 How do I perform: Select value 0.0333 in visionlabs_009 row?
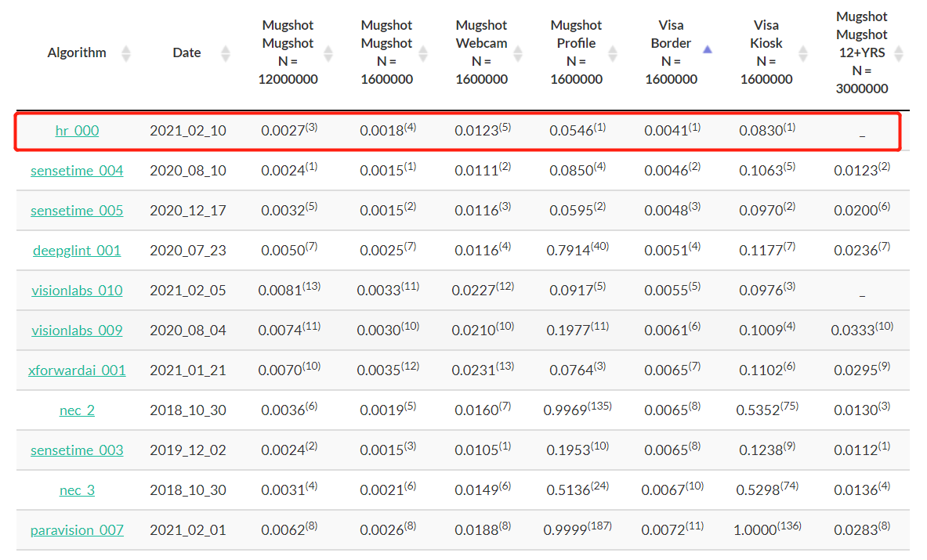(x=853, y=331)
